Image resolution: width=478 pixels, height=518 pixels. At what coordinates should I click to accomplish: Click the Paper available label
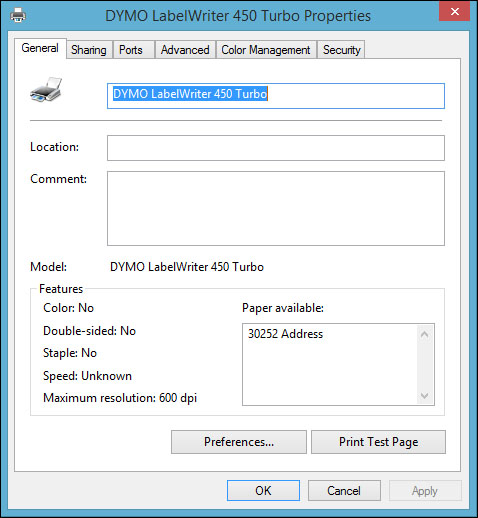(x=283, y=308)
